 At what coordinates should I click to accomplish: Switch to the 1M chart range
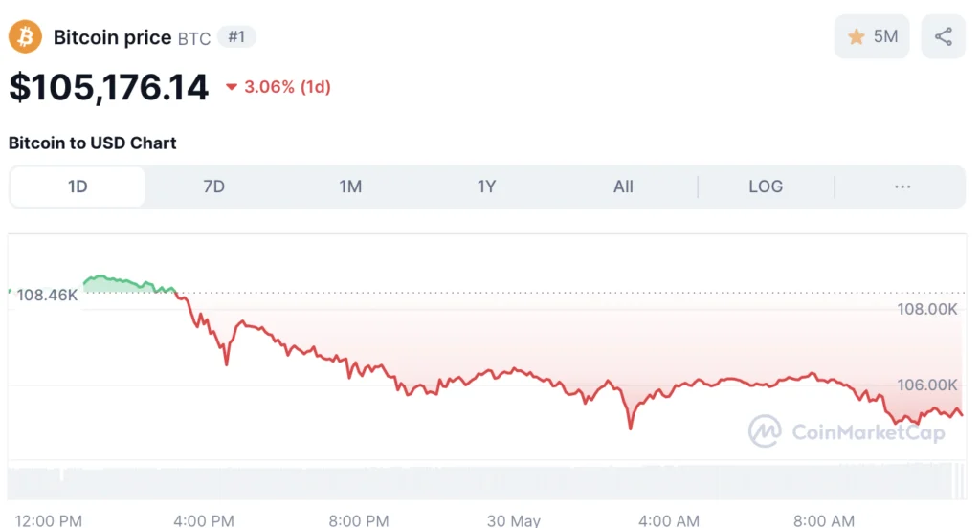click(350, 187)
